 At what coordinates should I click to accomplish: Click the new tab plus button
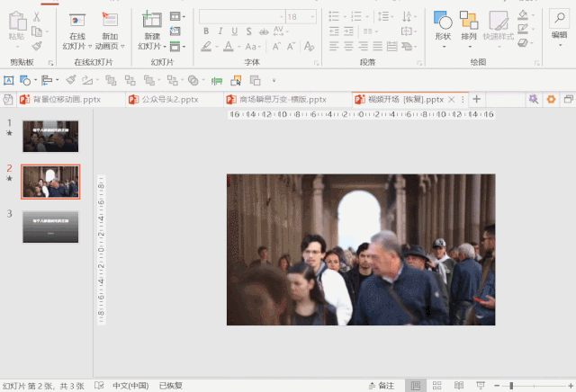[477, 99]
